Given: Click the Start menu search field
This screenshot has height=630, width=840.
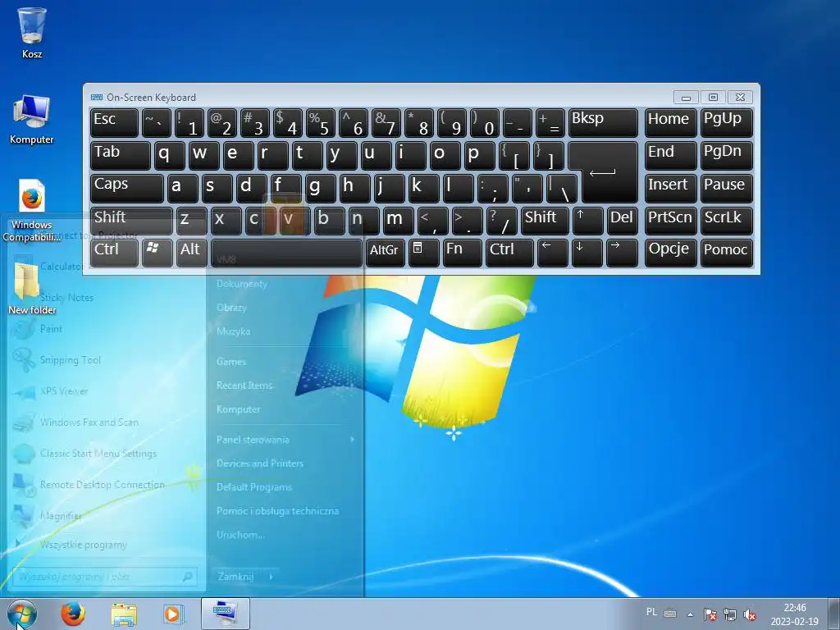Looking at the screenshot, I should [x=104, y=577].
